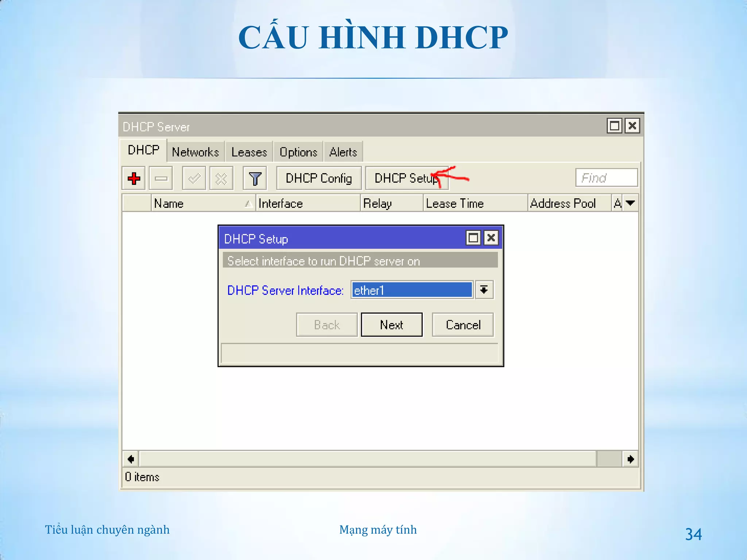747x560 pixels.
Task: Click the Relay column header
Action: point(392,203)
